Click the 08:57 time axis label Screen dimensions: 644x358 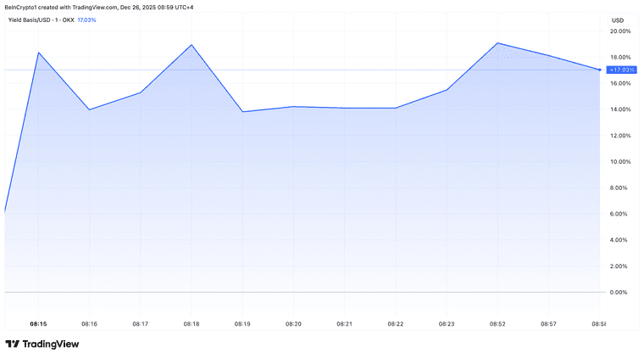(548, 323)
